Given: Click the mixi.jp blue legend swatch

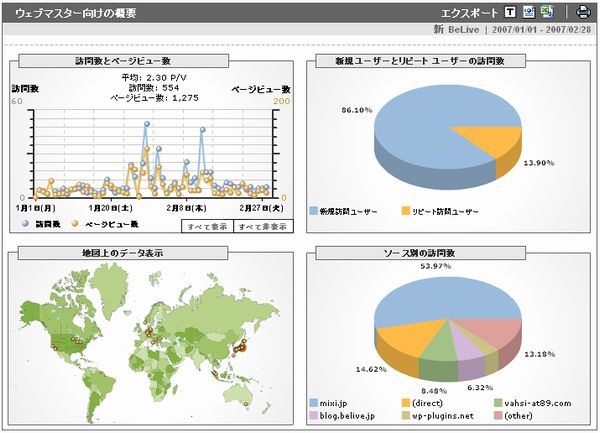Looking at the screenshot, I should pyautogui.click(x=313, y=403).
